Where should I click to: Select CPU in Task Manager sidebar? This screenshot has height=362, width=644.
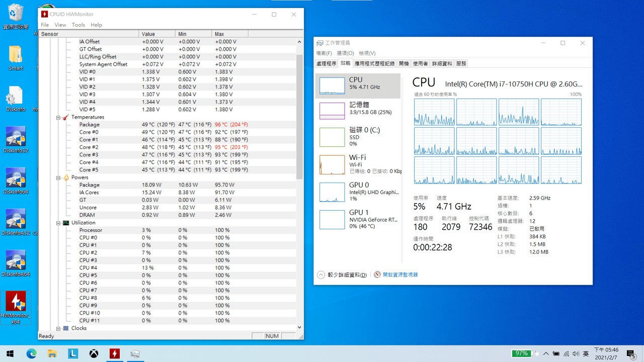358,86
